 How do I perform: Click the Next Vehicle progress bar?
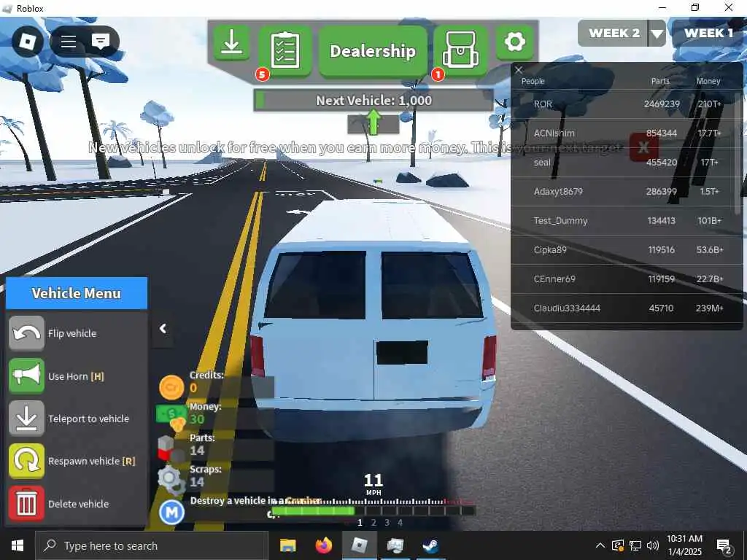373,101
